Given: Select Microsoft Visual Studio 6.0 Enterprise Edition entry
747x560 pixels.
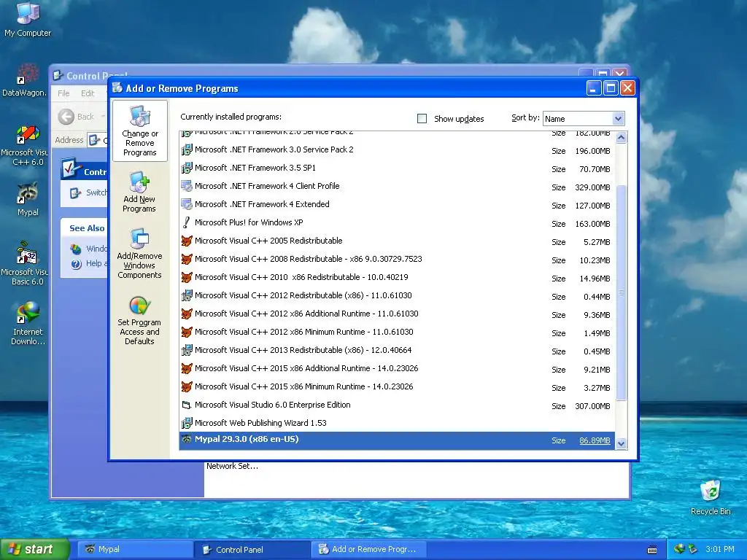Looking at the screenshot, I should 397,405.
